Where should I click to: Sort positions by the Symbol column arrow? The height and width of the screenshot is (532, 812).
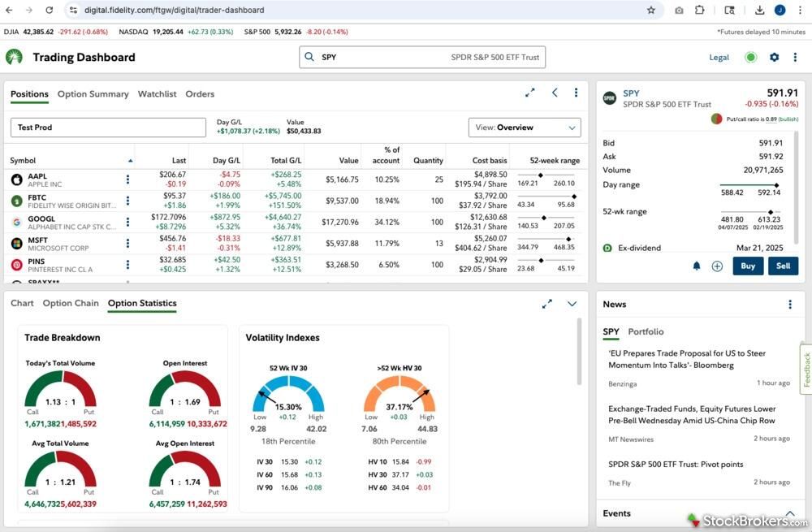coord(130,161)
